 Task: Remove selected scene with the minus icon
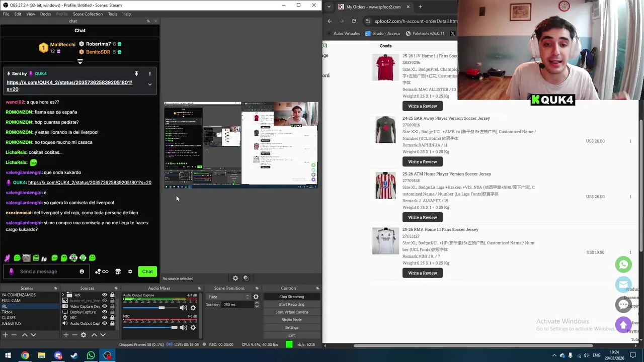pos(14,335)
